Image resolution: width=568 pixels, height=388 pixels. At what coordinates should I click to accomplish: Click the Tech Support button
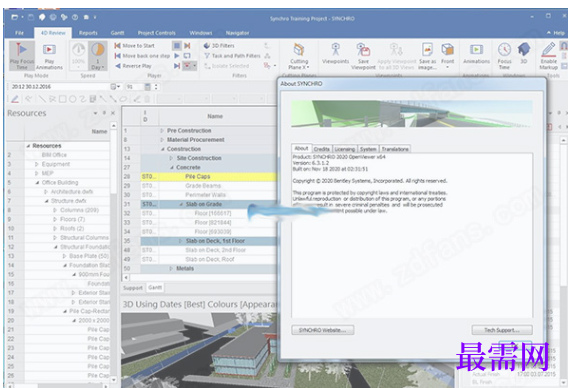(x=502, y=330)
